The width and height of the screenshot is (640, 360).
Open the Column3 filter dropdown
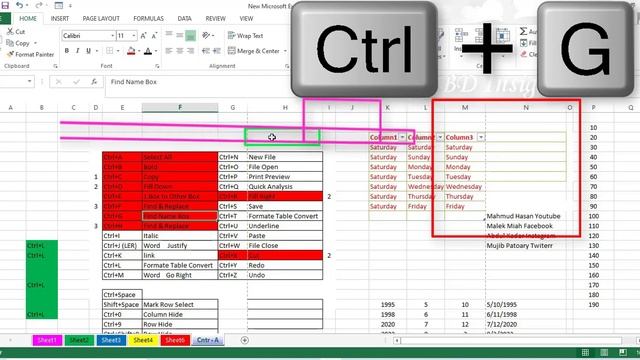click(x=481, y=137)
